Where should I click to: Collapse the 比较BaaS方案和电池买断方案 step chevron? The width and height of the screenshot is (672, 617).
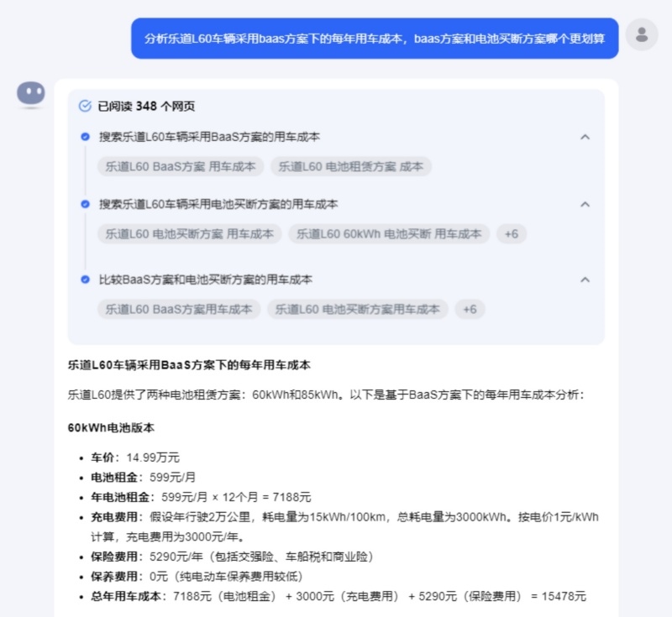(585, 280)
